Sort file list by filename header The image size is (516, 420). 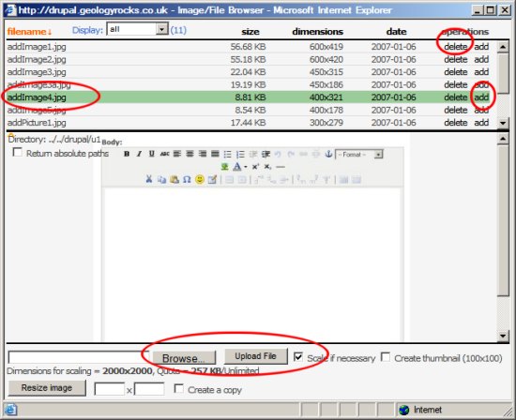[29, 32]
